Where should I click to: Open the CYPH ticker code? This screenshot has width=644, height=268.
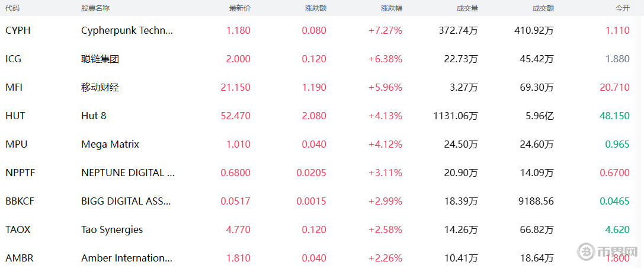[18, 30]
